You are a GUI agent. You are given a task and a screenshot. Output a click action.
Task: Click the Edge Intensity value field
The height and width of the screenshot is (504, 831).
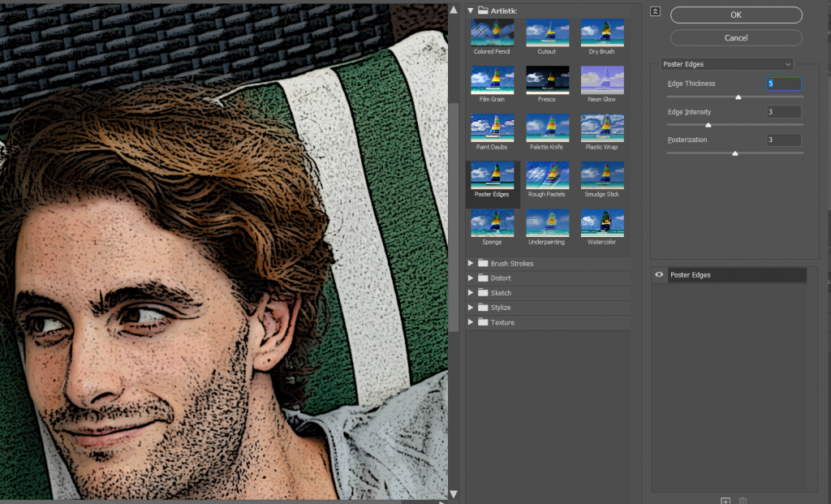pos(784,112)
